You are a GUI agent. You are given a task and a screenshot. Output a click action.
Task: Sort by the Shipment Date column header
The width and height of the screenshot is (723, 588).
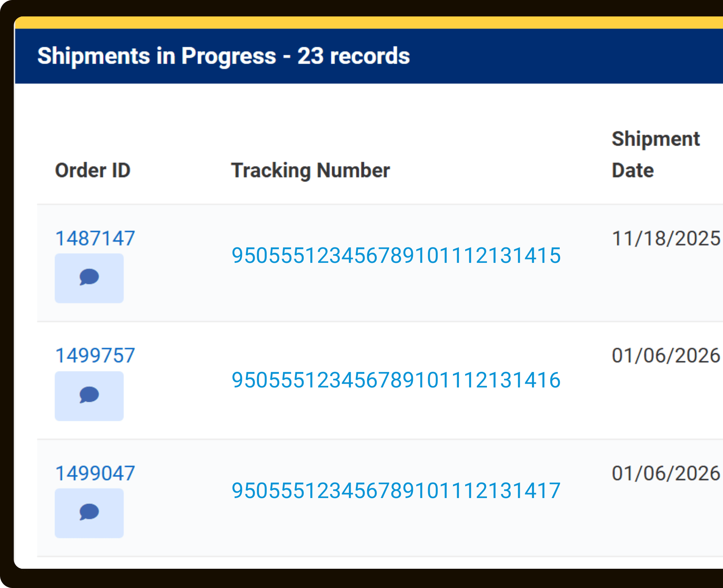[x=655, y=154]
